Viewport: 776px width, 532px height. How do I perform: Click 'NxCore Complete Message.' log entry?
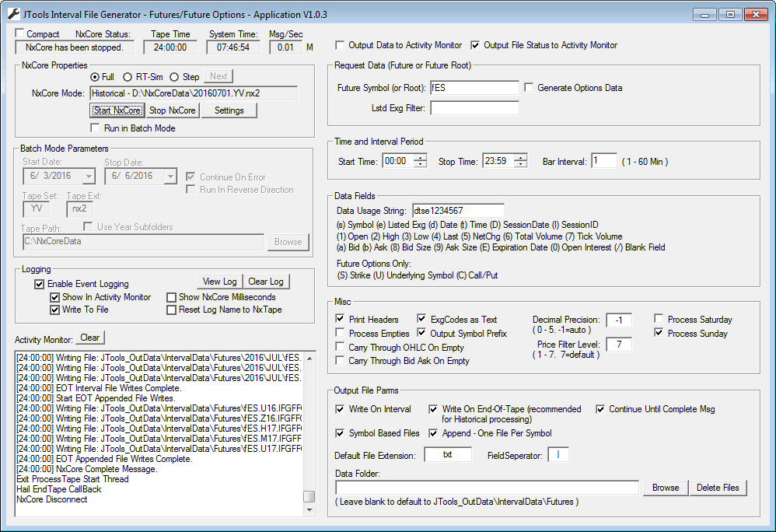(87, 469)
